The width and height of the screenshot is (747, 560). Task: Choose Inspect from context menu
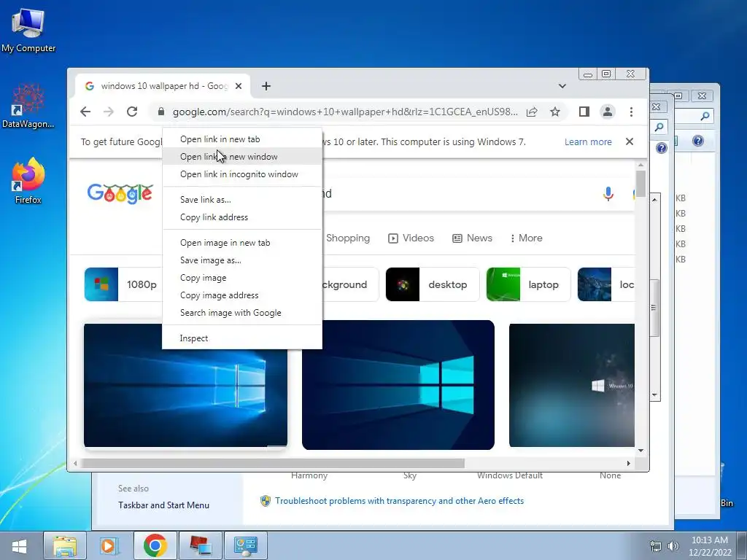242,338
